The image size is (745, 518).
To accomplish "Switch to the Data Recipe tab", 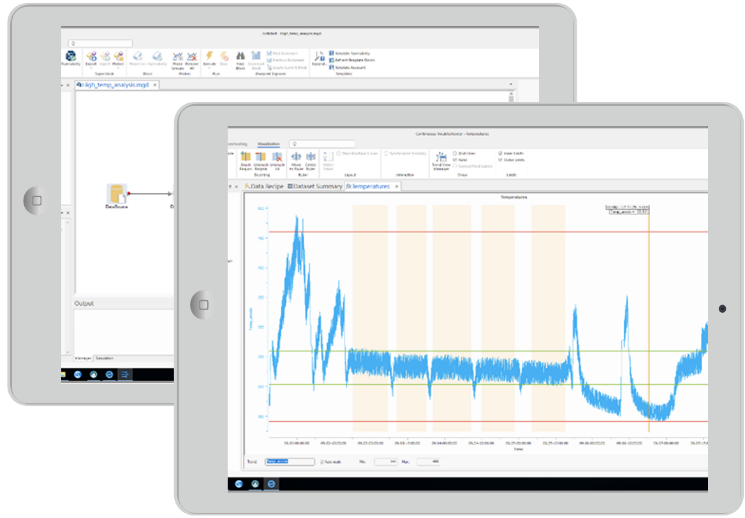I will click(x=262, y=186).
